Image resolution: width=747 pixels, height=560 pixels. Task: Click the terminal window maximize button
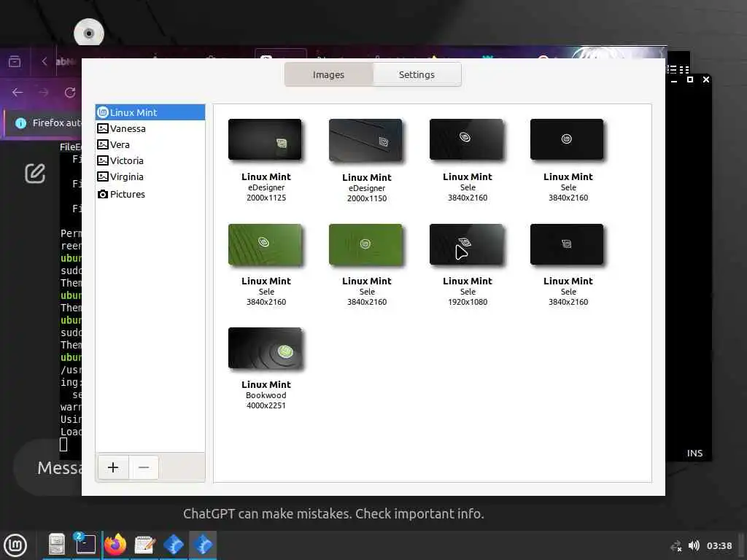690,79
